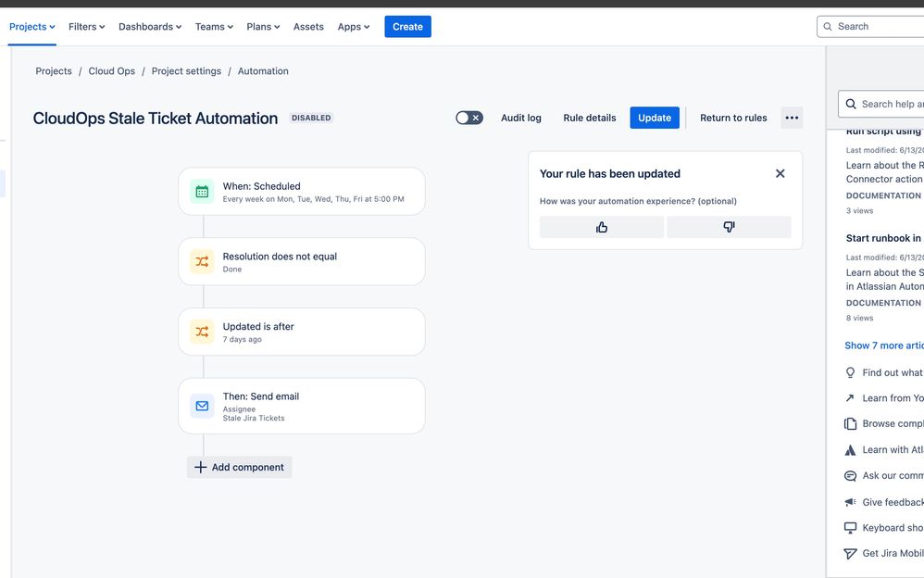Viewport: 924px width, 578px height.
Task: Click the lightbulb Find out what icon
Action: pyautogui.click(x=850, y=372)
